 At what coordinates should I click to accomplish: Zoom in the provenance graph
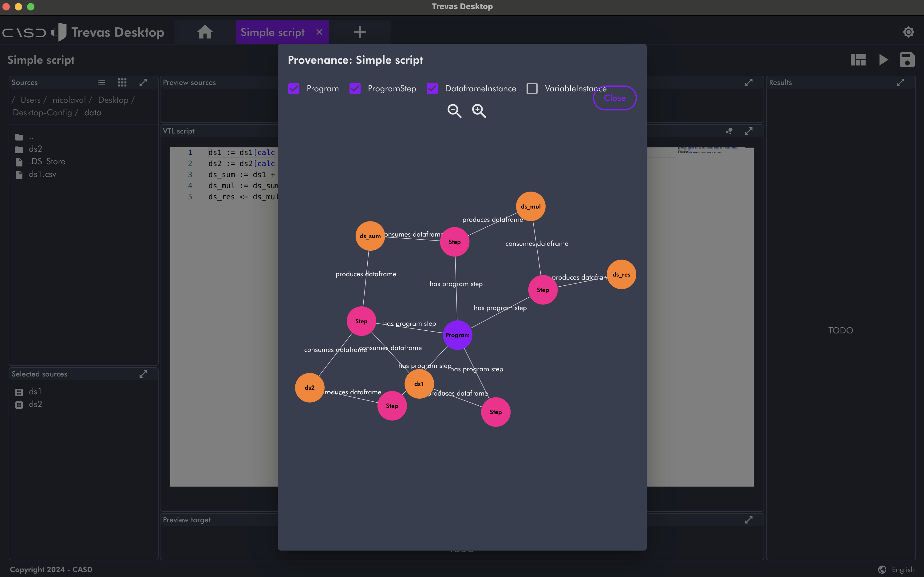(x=479, y=111)
